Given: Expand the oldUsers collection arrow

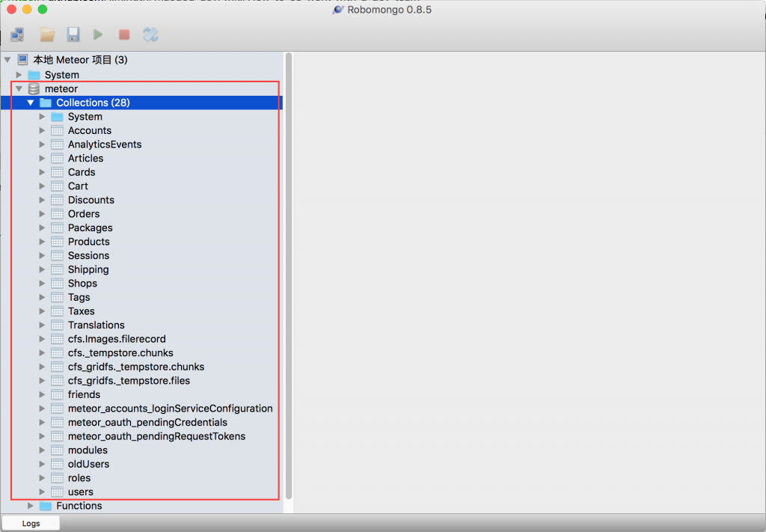Looking at the screenshot, I should [42, 464].
